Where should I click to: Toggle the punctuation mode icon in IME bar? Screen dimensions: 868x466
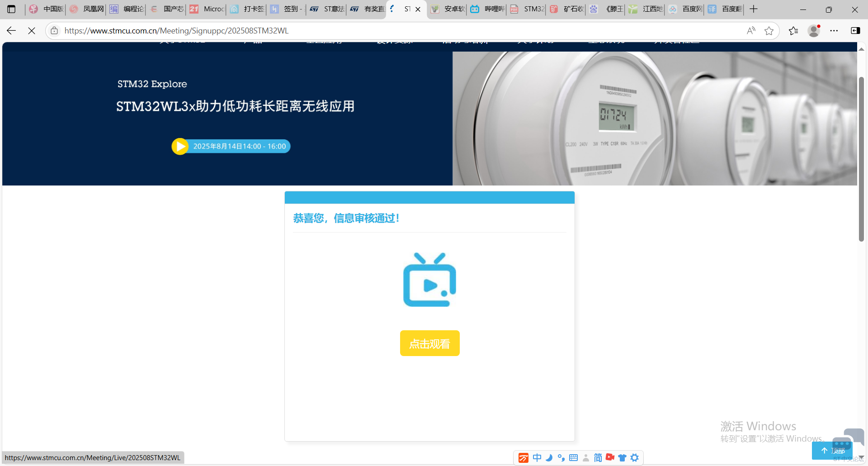[561, 458]
